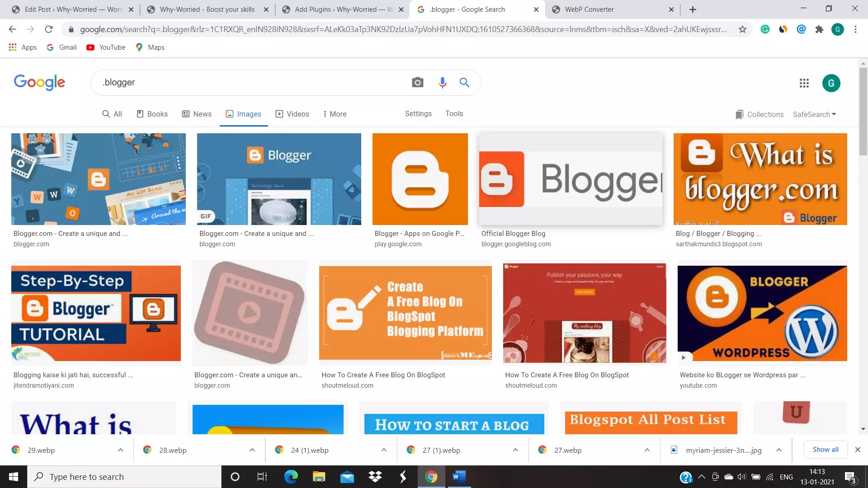Click Show all downloads button
This screenshot has width=868, height=488.
[x=826, y=450]
